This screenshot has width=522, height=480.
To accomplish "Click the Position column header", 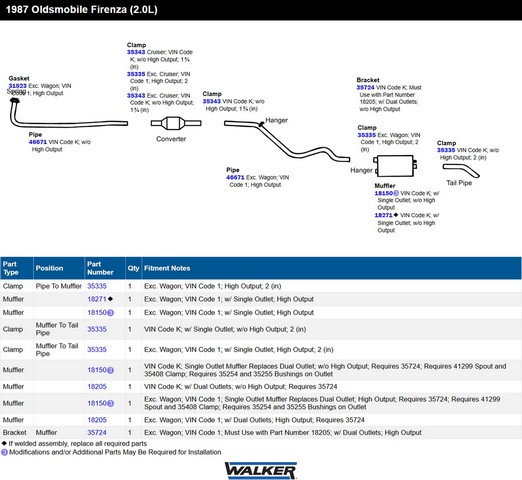I will (59, 268).
